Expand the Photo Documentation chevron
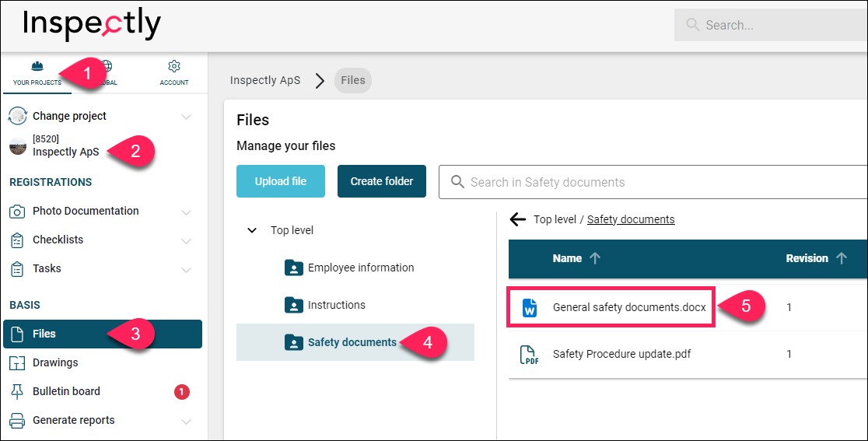Image resolution: width=868 pixels, height=441 pixels. 186,212
